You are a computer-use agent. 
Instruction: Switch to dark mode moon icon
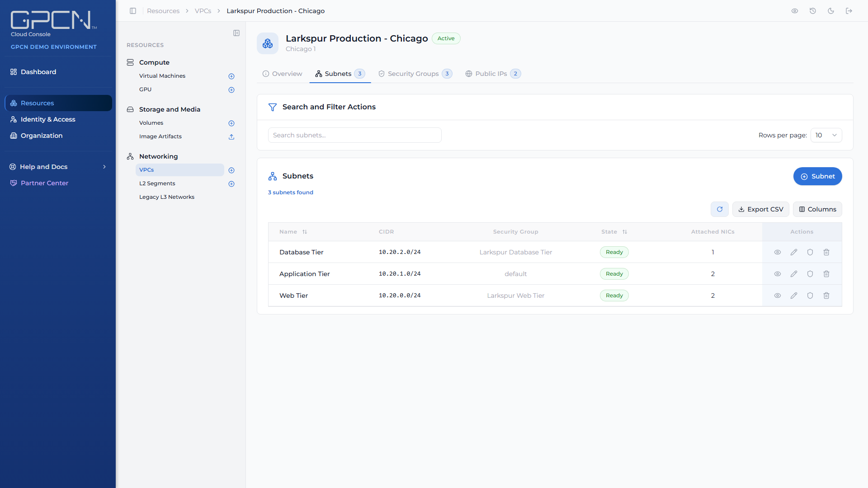click(x=831, y=11)
